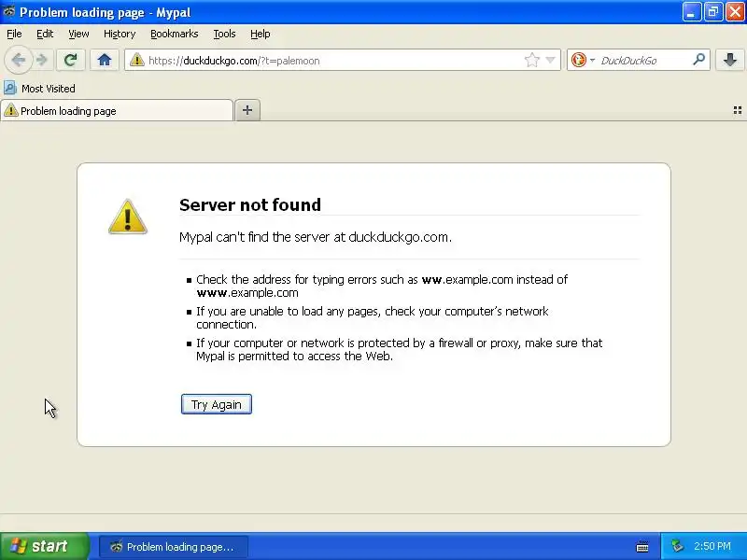Open the address bar history dropdown arrow

pos(550,60)
